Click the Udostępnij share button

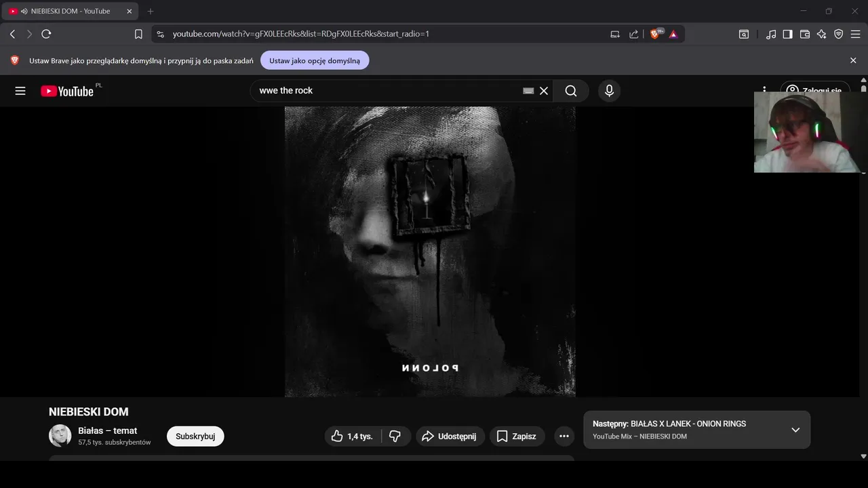[x=450, y=436]
